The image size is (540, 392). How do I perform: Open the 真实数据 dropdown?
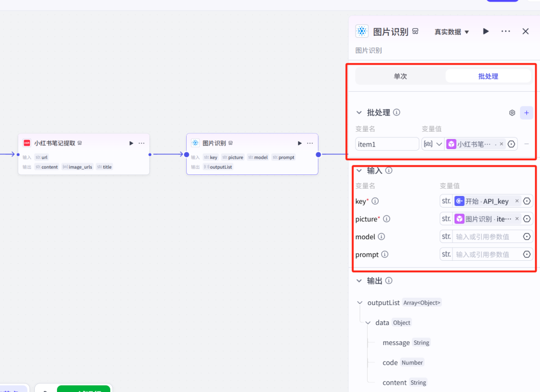point(451,32)
